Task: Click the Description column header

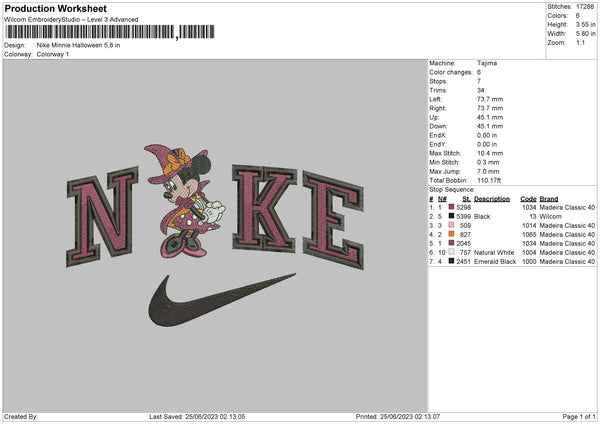Action: [x=492, y=199]
